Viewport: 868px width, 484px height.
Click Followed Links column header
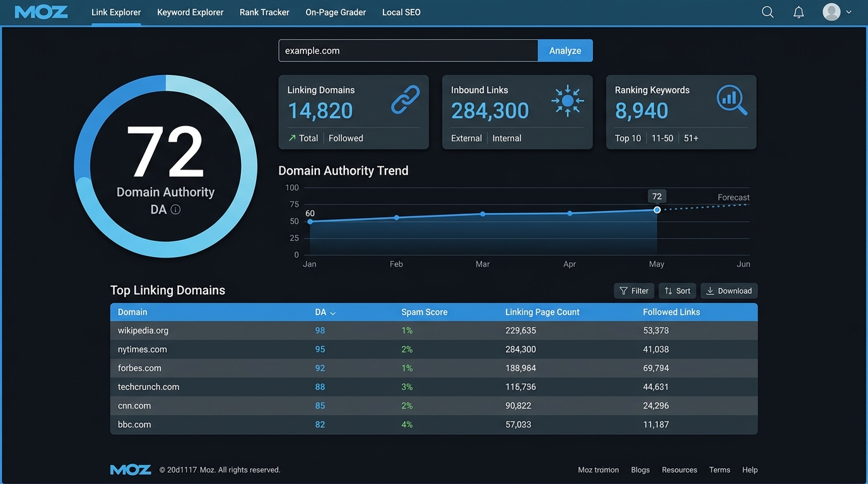click(671, 312)
